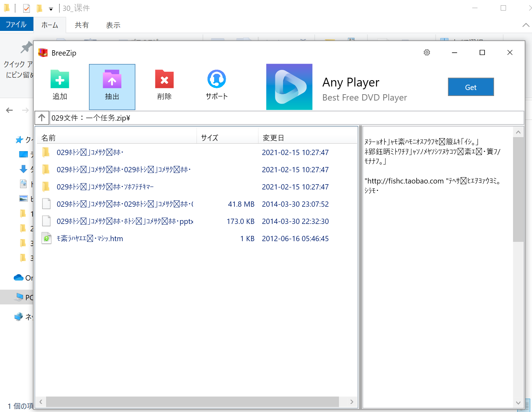Select the pptx file of 173.0 KB
This screenshot has height=412, width=532.
[196, 221]
